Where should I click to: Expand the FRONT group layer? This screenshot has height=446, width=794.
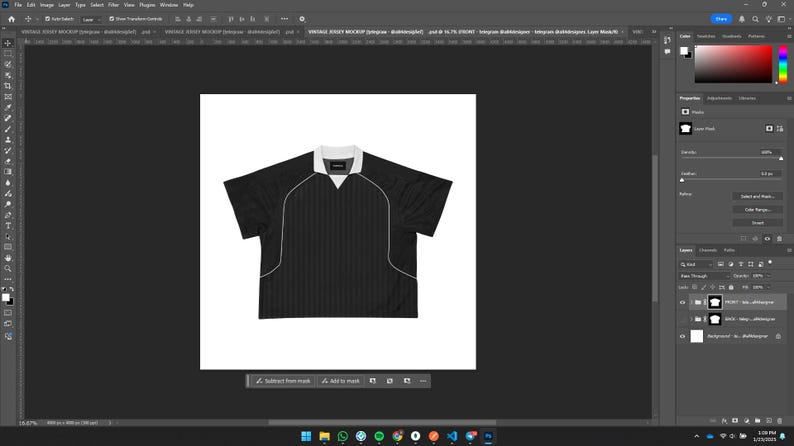click(691, 302)
